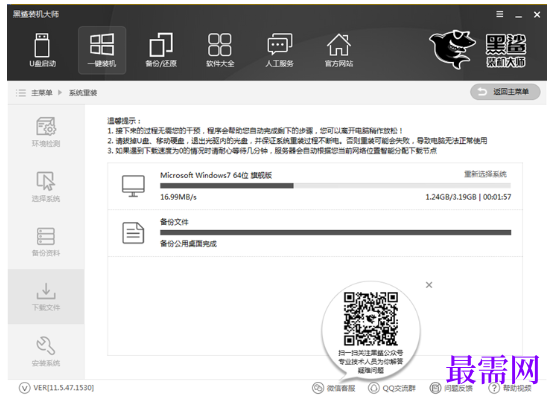
Task: Open the U盘启动 tool
Action: [x=42, y=50]
